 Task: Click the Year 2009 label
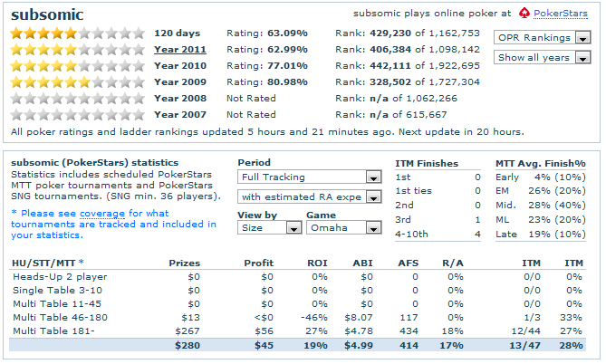click(180, 81)
